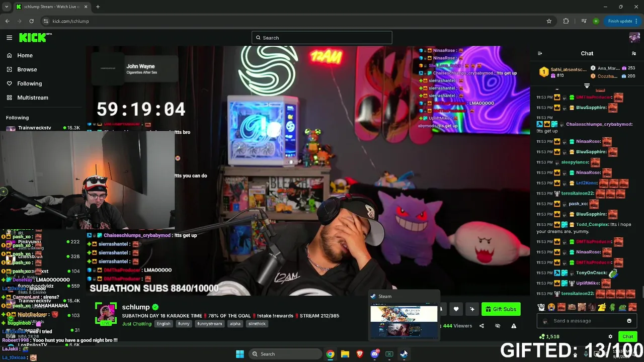Open tab search dropdown arrow

7,7
